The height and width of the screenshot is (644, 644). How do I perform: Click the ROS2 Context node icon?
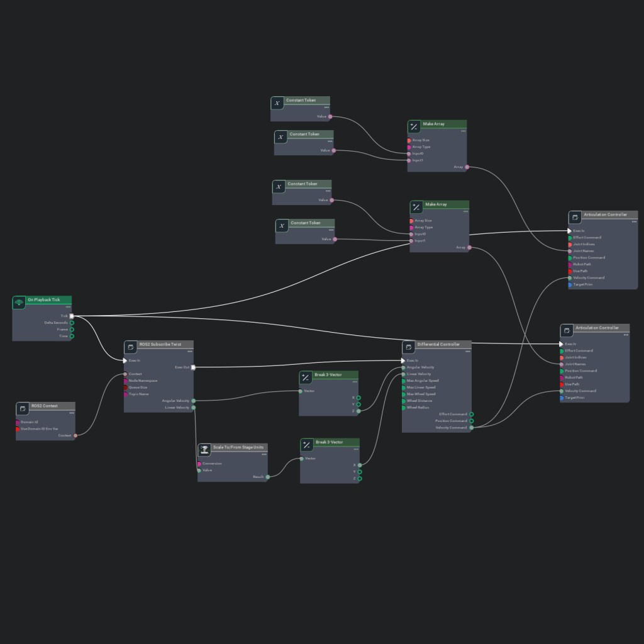click(x=23, y=409)
